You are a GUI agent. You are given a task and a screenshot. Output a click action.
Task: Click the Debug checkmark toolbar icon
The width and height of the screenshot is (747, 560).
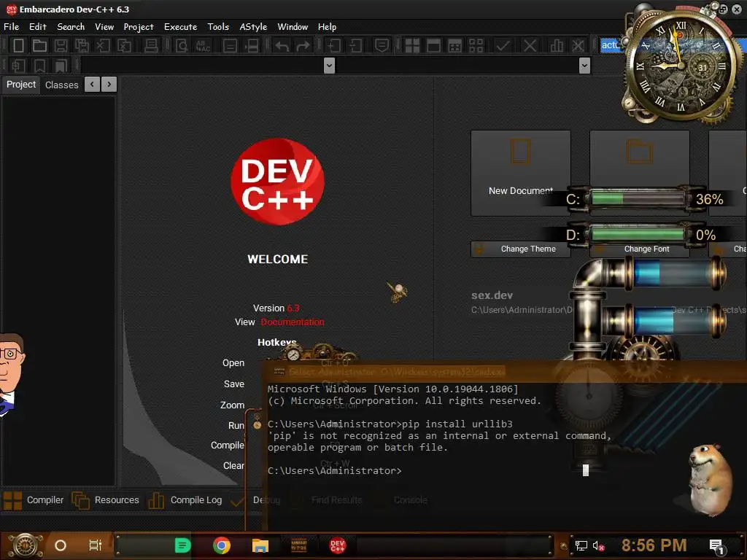coord(503,46)
